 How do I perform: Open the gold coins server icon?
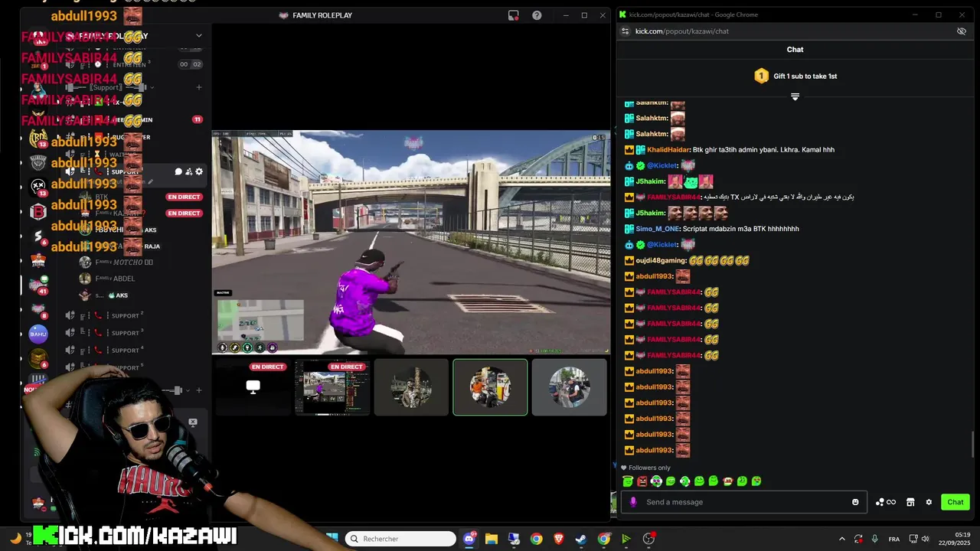point(38,358)
